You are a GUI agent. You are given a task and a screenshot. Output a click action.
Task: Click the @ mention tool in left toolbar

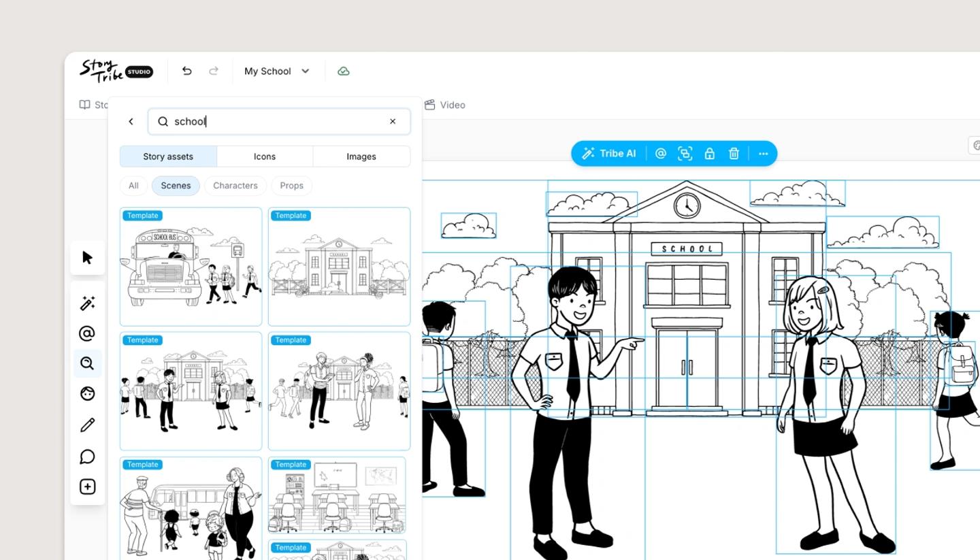click(87, 333)
